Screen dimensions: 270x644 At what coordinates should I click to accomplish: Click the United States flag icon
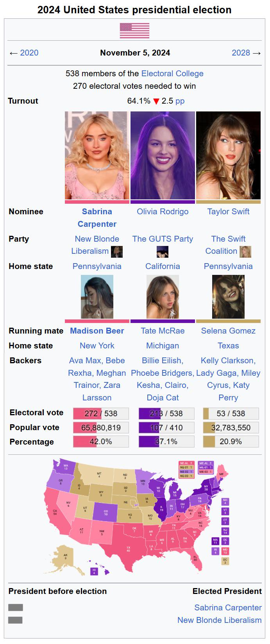(134, 30)
